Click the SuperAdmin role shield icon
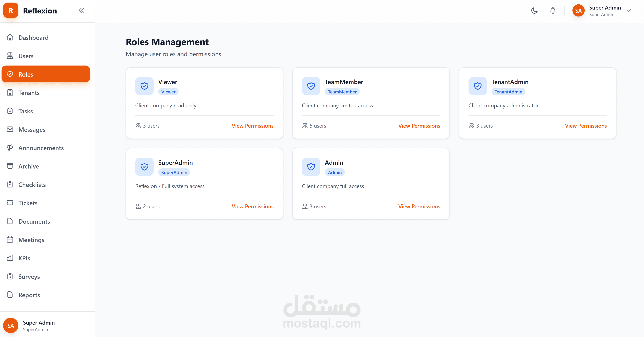The height and width of the screenshot is (337, 644). 144,167
